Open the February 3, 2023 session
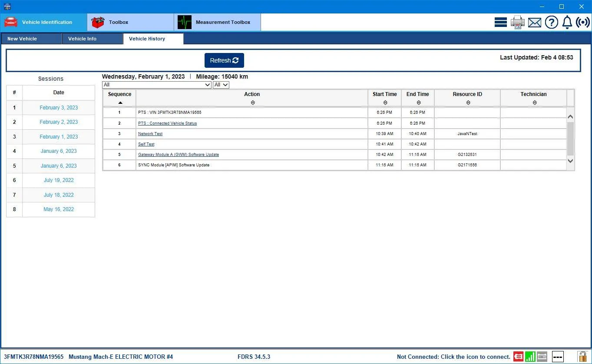Image resolution: width=592 pixels, height=364 pixels. click(x=59, y=108)
